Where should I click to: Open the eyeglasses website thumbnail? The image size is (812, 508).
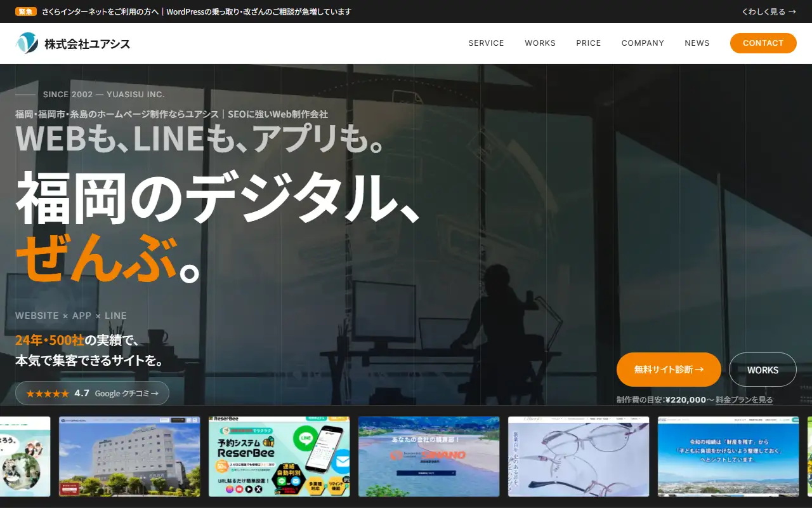point(579,457)
